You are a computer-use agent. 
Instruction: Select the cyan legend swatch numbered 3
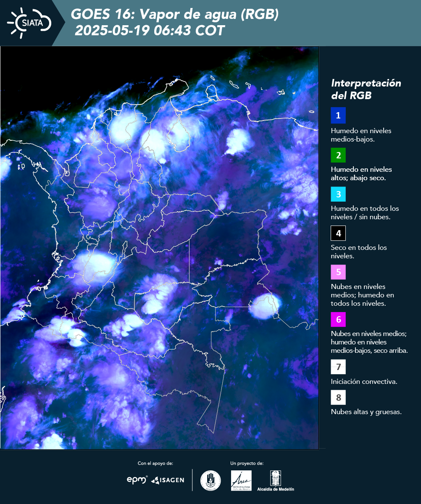point(338,194)
